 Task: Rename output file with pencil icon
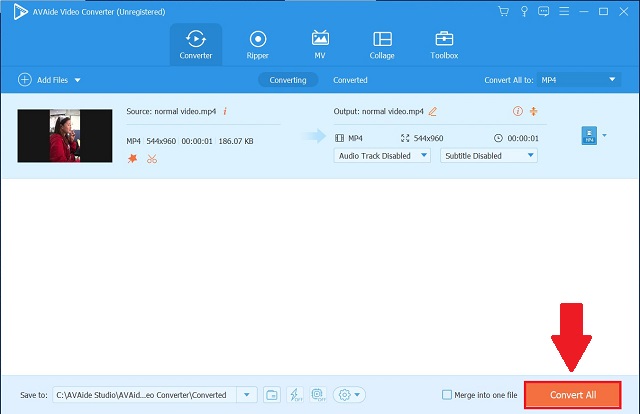433,111
